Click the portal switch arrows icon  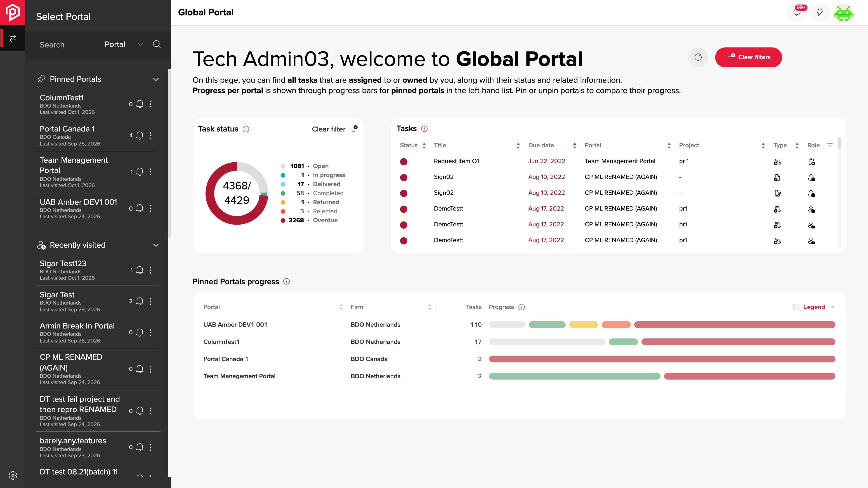[13, 38]
